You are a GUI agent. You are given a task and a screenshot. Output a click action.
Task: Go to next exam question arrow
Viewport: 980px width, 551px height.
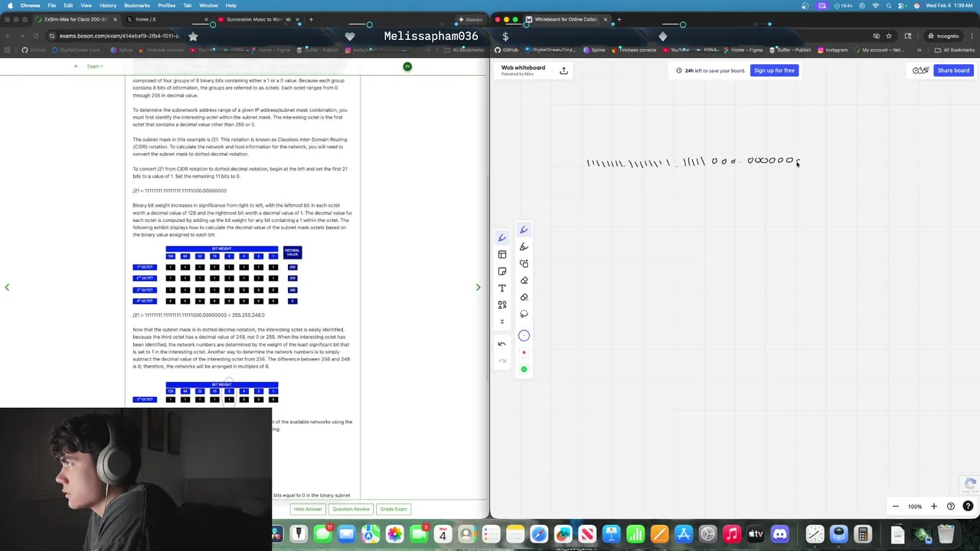coord(478,288)
